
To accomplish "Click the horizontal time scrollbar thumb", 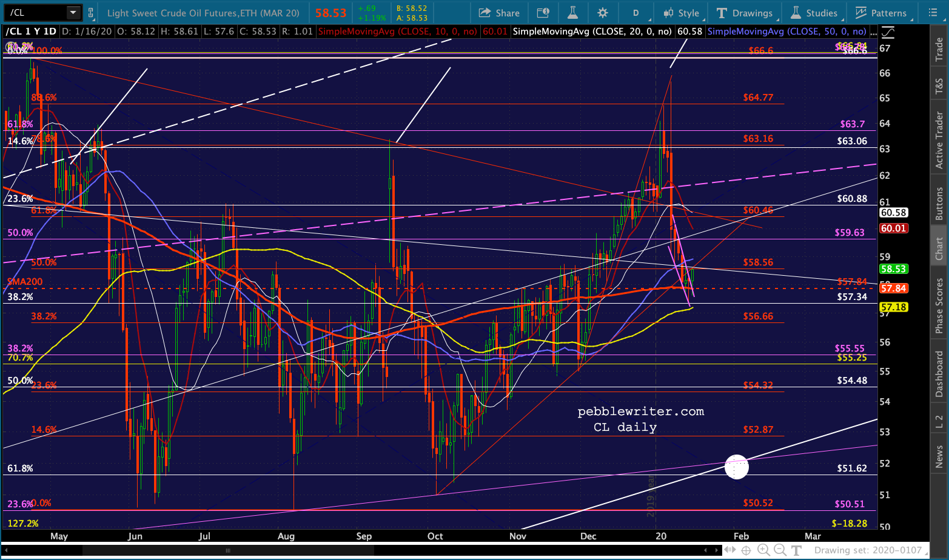I will [229, 550].
